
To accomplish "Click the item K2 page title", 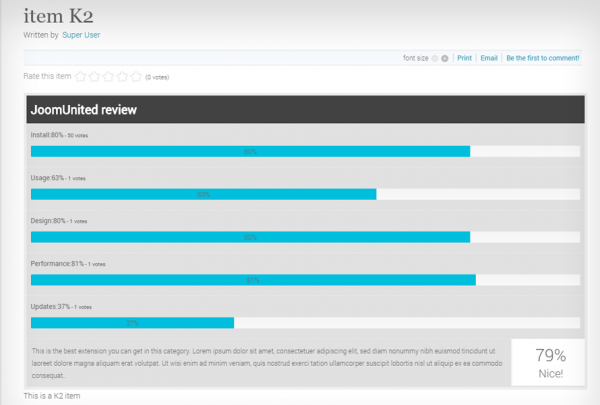I will pyautogui.click(x=58, y=16).
